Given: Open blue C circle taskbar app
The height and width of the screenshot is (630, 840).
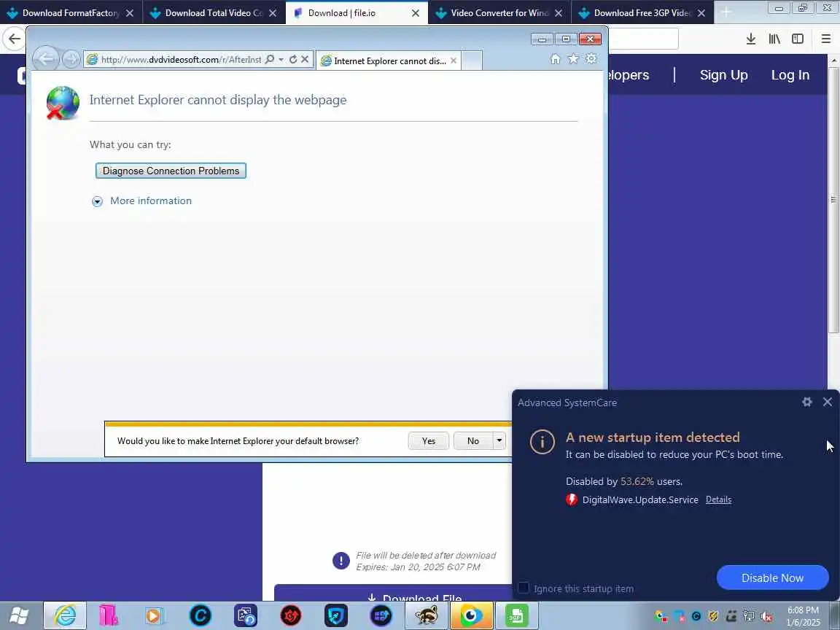Looking at the screenshot, I should tap(201, 615).
